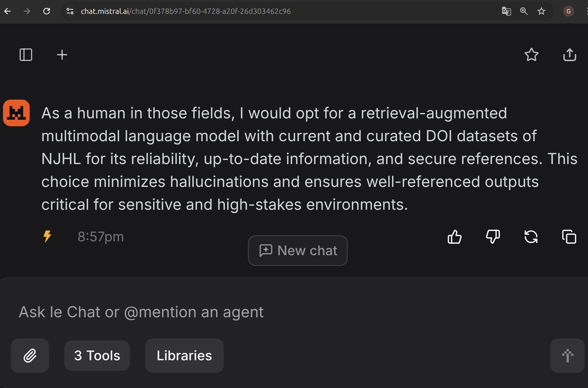
Task: Click the lightning bolt flash icon
Action: 47,236
